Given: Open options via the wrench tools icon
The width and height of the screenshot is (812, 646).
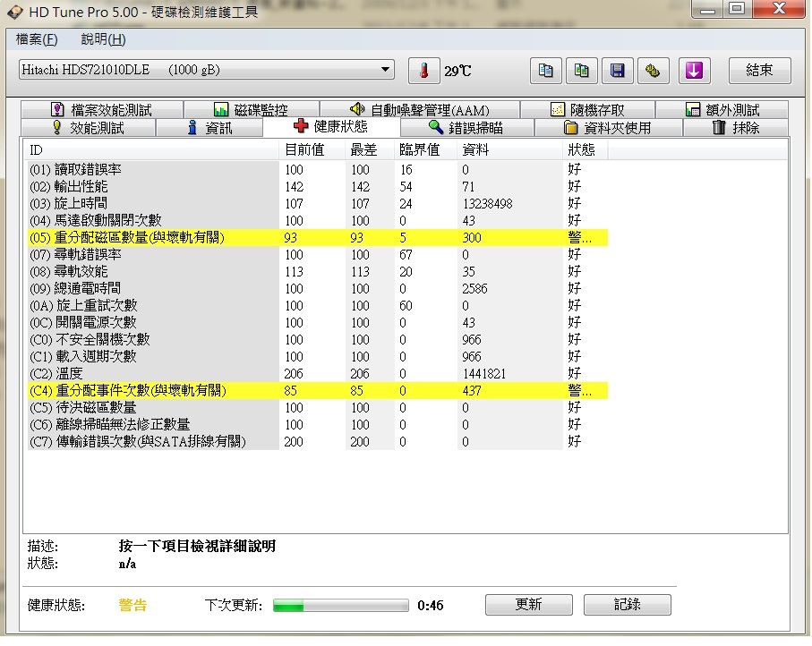Looking at the screenshot, I should (653, 71).
